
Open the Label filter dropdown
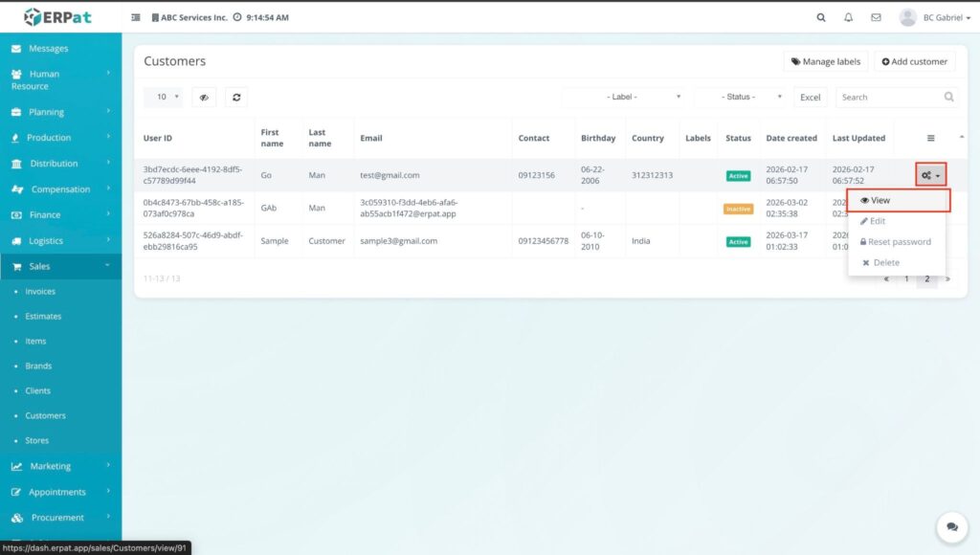[x=625, y=97]
